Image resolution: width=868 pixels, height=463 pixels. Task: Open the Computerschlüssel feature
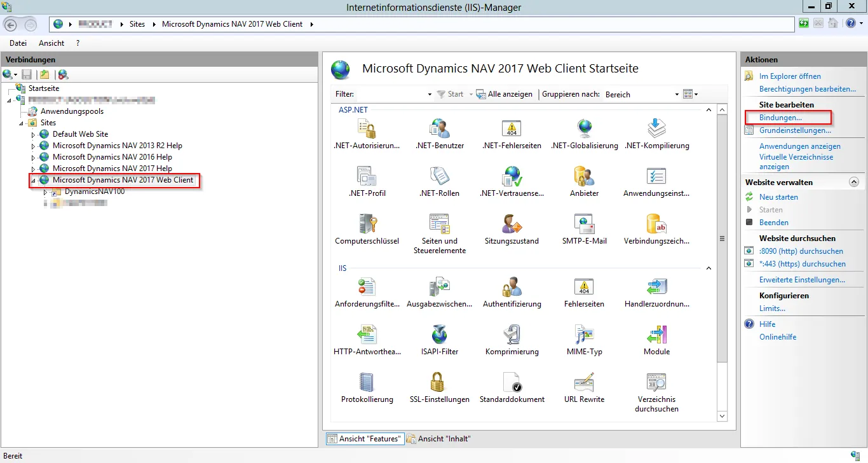(367, 230)
